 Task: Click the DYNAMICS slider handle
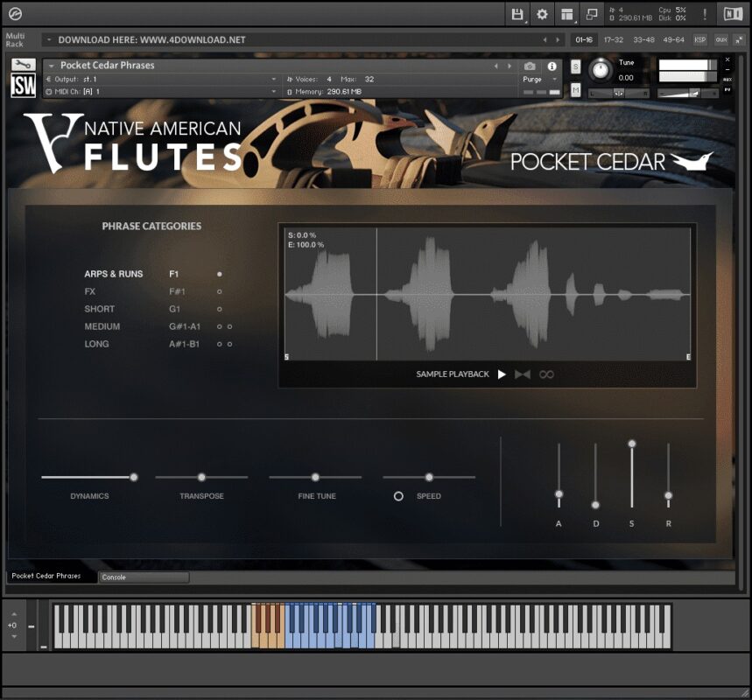tap(134, 477)
